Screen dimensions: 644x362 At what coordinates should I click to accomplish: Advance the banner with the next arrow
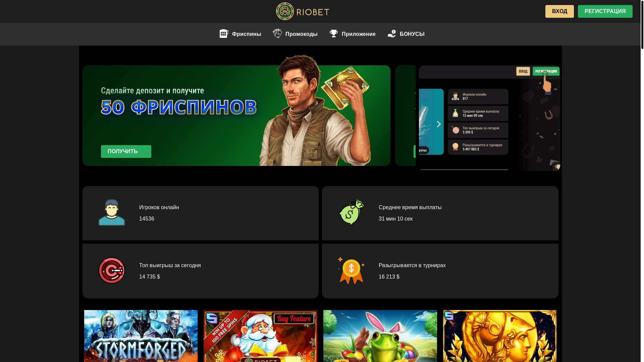pos(439,124)
